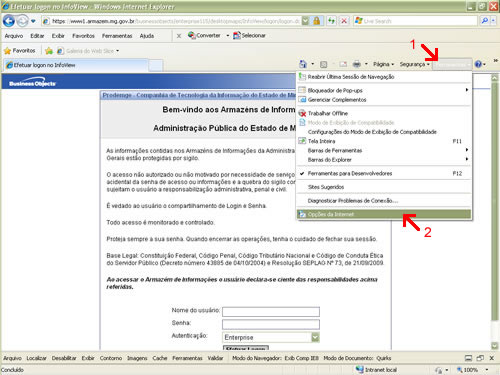Open a new blank tab
This screenshot has width=500, height=375.
pyautogui.click(x=155, y=65)
